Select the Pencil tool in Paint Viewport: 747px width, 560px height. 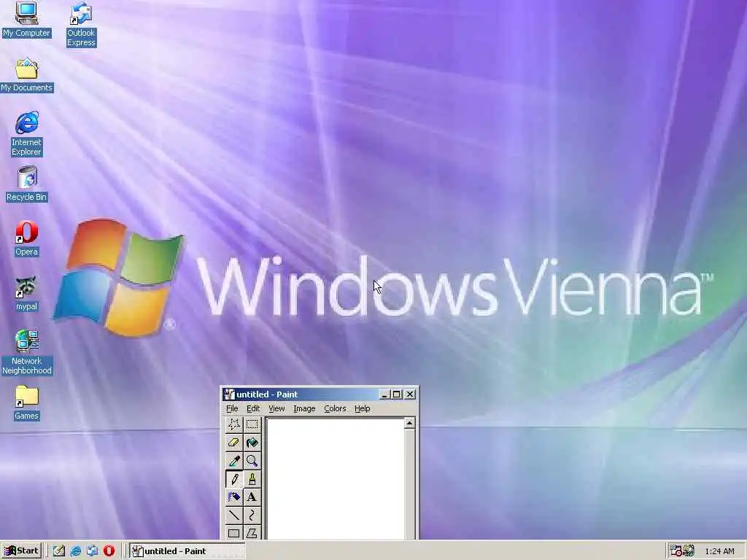click(233, 479)
